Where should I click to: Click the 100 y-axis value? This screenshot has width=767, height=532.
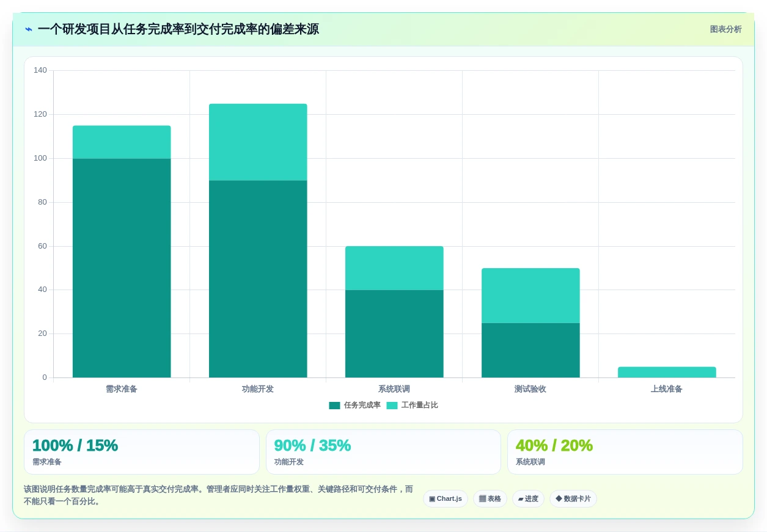[x=40, y=158]
